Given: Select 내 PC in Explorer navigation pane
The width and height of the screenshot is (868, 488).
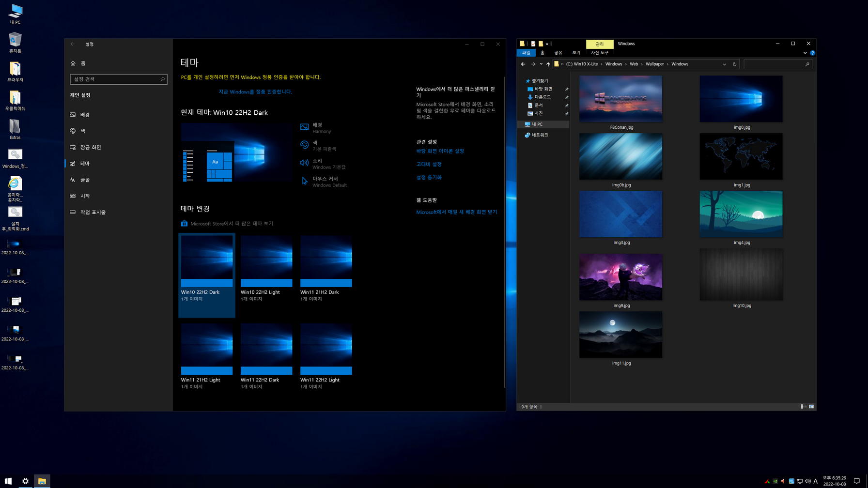Looking at the screenshot, I should [543, 124].
